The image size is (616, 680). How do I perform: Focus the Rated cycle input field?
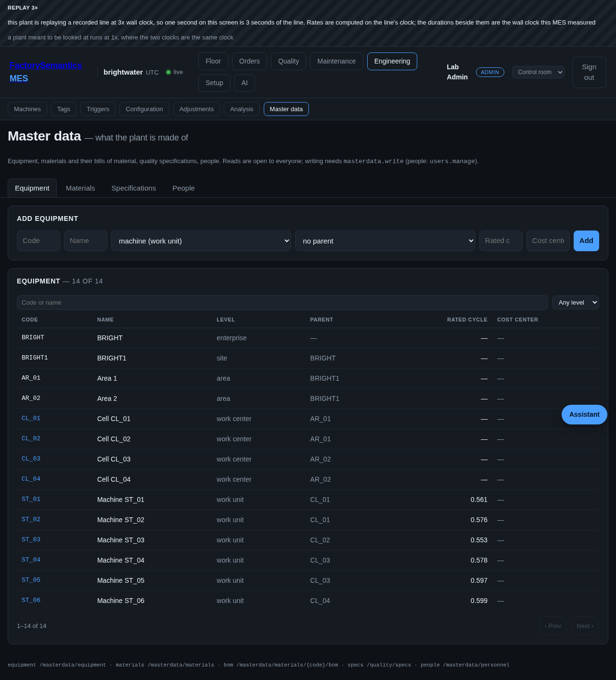501,241
